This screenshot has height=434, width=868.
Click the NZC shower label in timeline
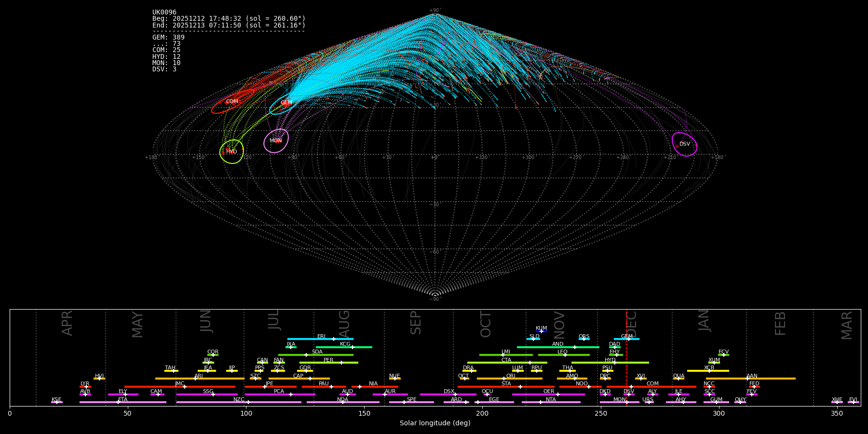pos(239,400)
